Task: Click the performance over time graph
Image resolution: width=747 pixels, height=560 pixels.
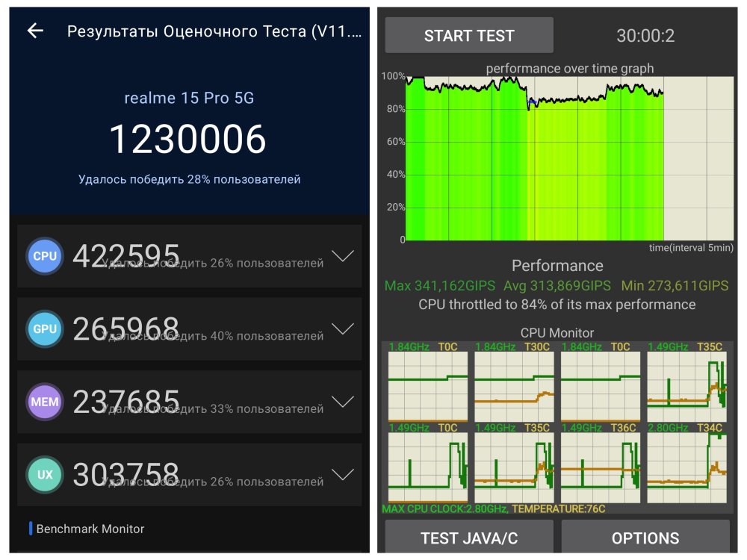Action: 557,158
